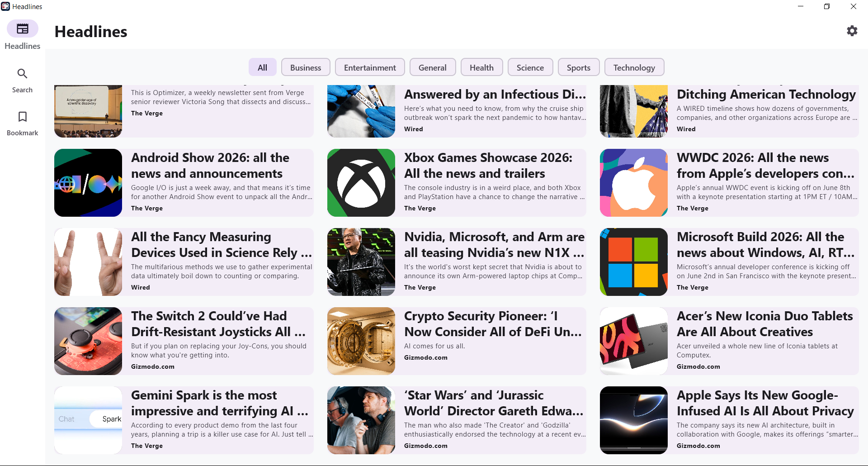Open 'The Switch 2 Could've Had' headline

pyautogui.click(x=218, y=324)
